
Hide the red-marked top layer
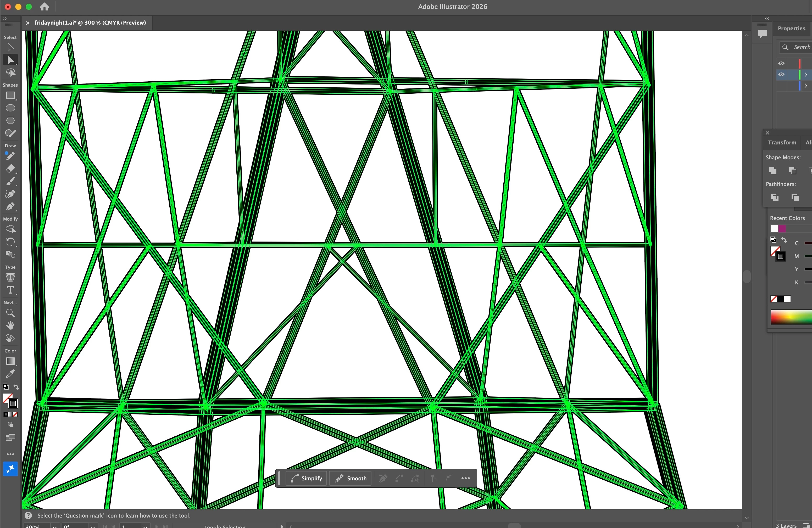(781, 63)
